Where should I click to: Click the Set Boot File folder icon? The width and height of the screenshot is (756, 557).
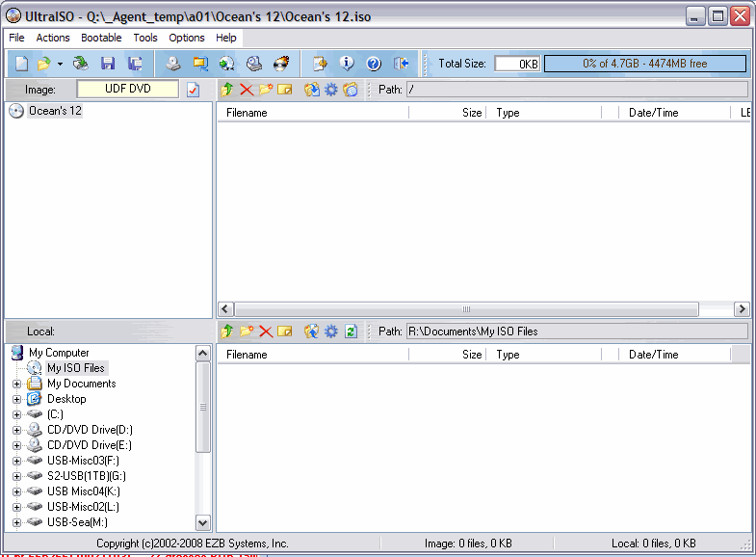point(351,90)
